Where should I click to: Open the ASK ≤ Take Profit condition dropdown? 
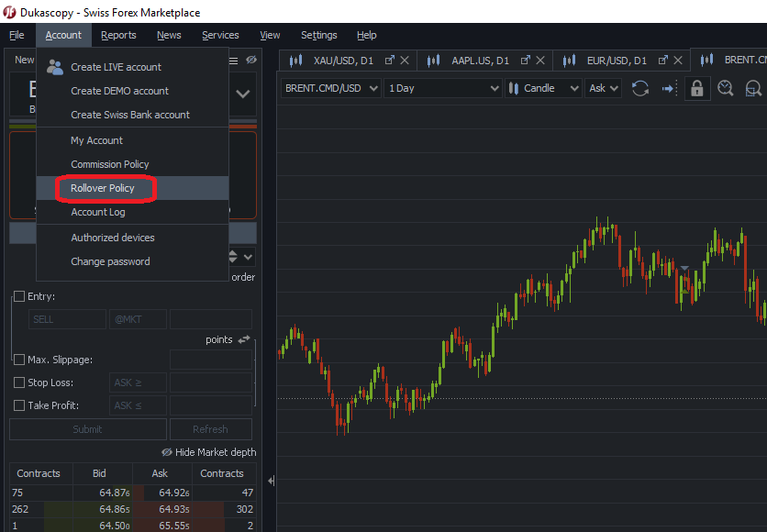(x=138, y=405)
